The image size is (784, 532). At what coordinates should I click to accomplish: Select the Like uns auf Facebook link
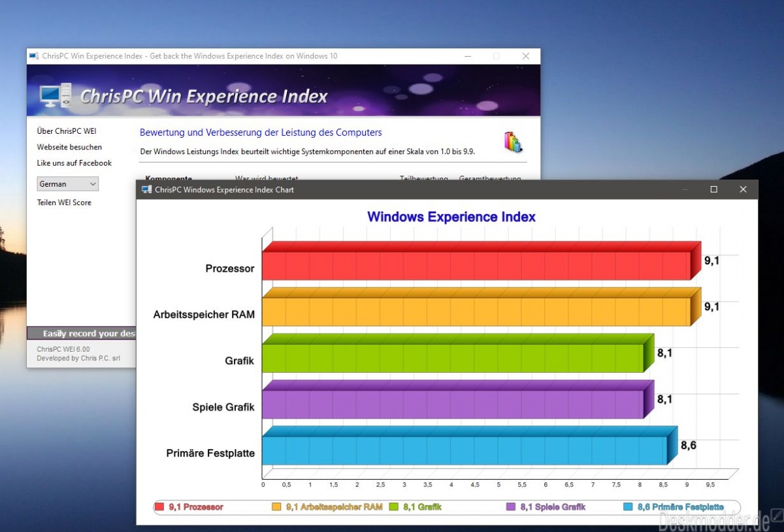click(x=74, y=163)
